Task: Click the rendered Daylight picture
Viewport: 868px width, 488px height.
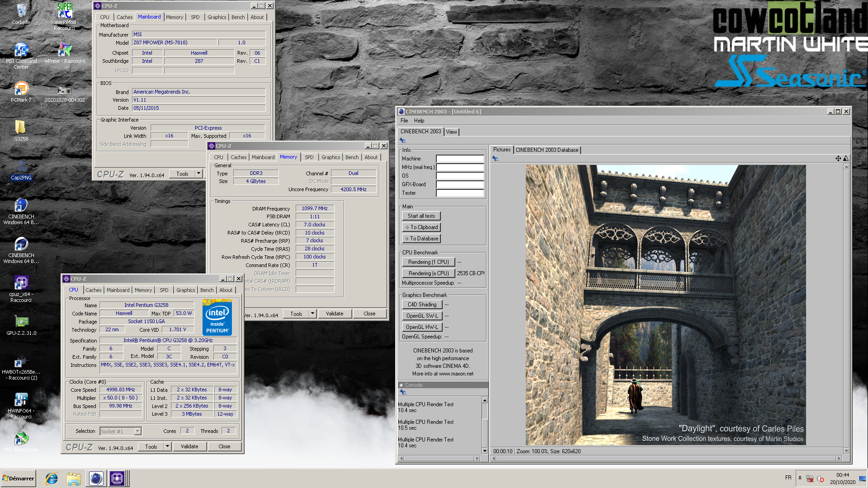Action: pos(665,305)
